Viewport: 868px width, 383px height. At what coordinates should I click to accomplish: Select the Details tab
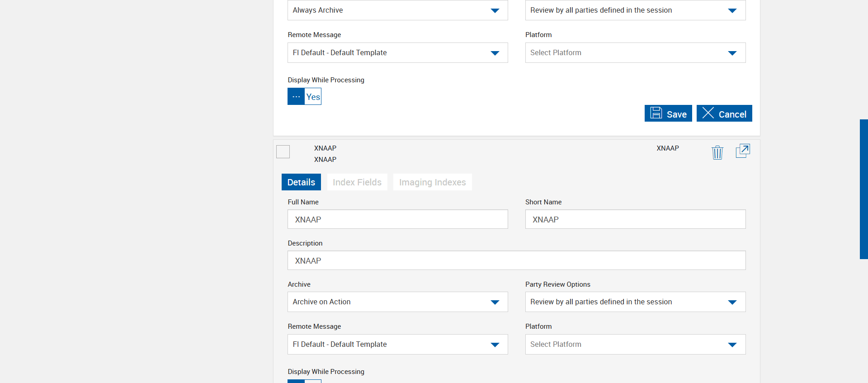301,182
